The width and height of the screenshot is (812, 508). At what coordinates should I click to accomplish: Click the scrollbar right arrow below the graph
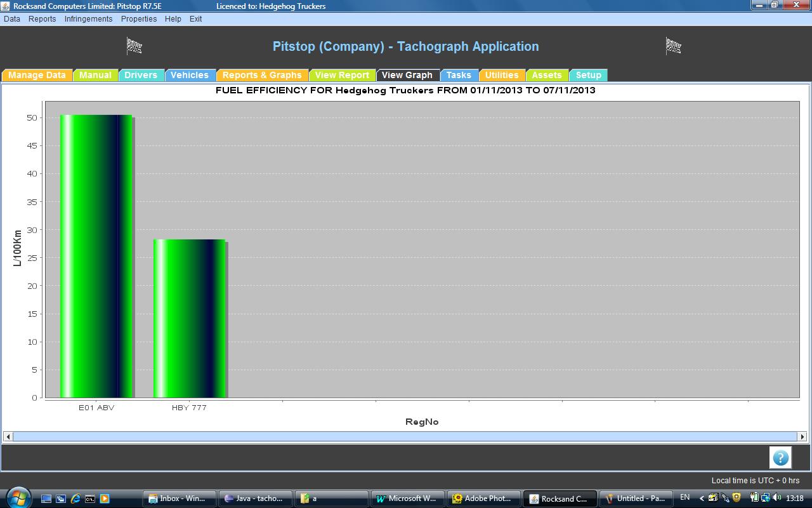click(802, 436)
